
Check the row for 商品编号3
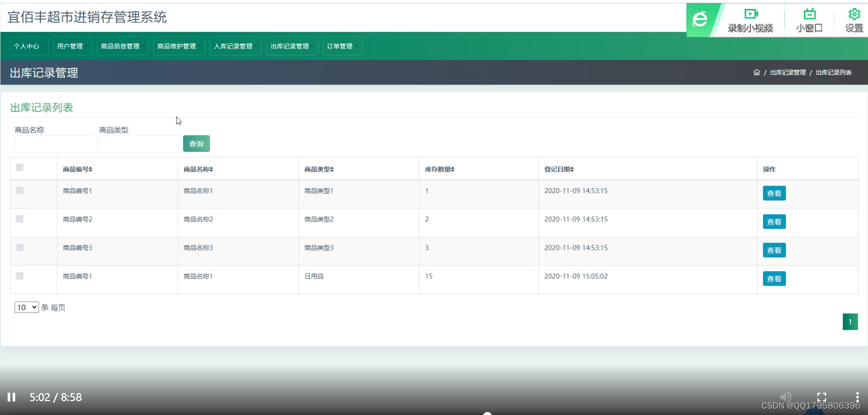coord(20,247)
